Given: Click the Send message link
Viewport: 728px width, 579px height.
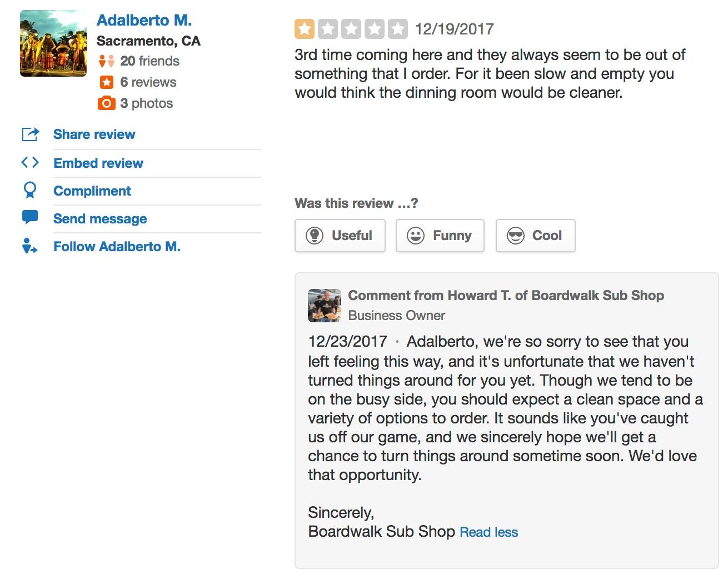Looking at the screenshot, I should [x=100, y=218].
